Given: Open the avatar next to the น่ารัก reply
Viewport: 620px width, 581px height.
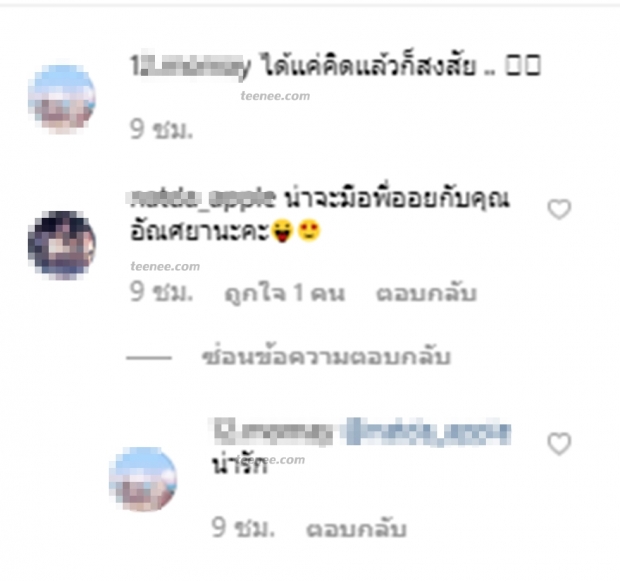Looking at the screenshot, I should pyautogui.click(x=143, y=479).
